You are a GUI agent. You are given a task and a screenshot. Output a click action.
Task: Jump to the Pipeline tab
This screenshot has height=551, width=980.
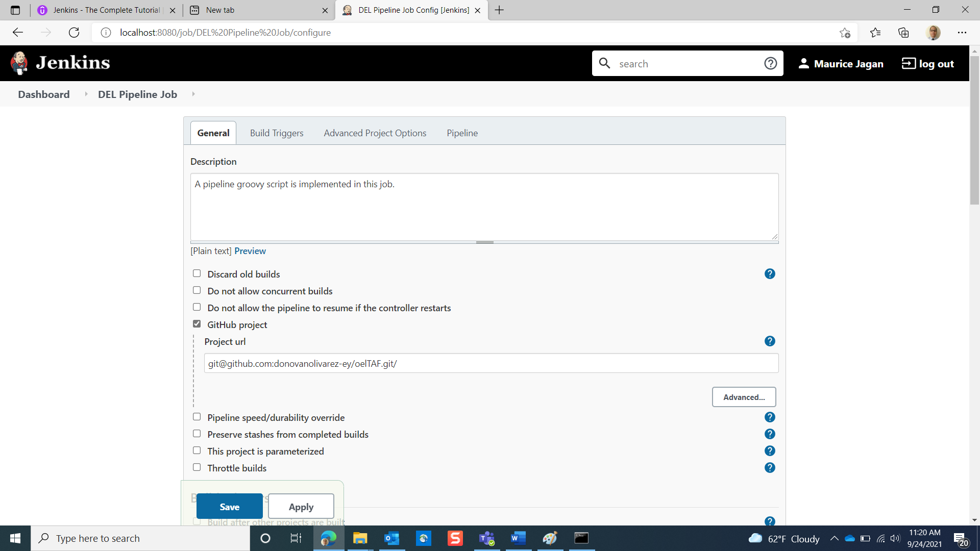coord(462,133)
